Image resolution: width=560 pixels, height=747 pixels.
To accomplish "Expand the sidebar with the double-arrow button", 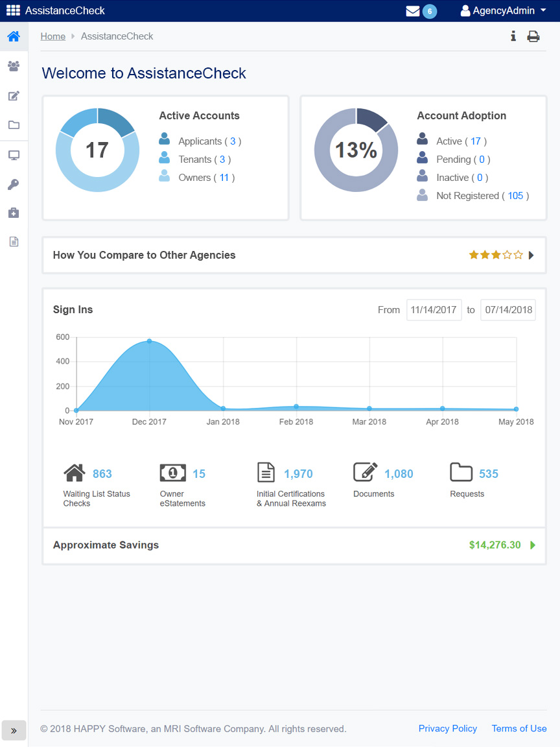I will 14,730.
